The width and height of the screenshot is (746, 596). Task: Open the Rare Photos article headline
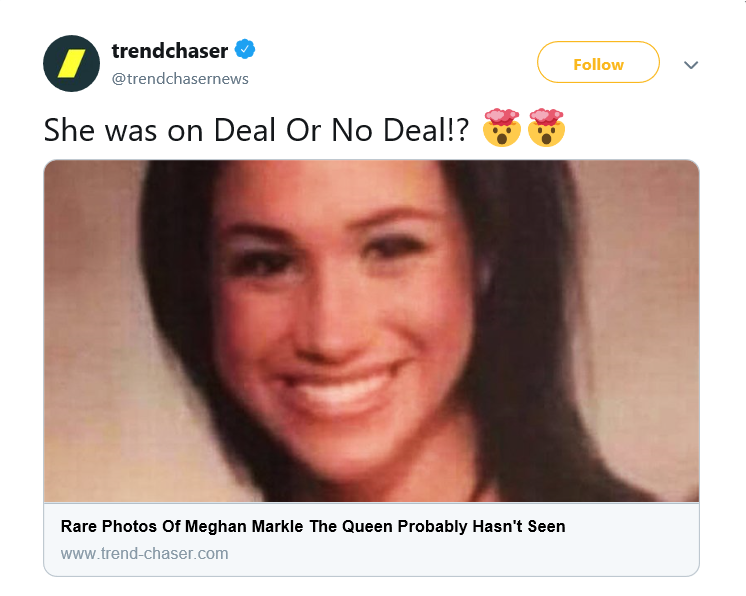click(313, 527)
